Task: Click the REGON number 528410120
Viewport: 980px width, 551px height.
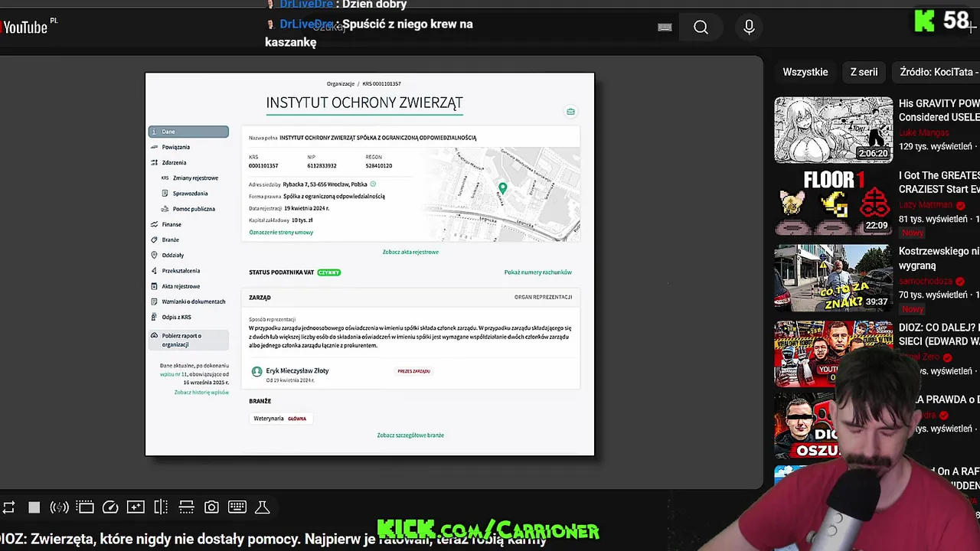Action: pyautogui.click(x=379, y=166)
